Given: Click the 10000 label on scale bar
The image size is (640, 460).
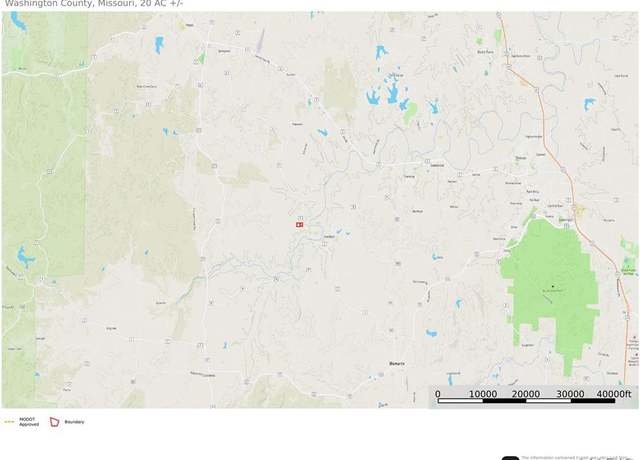Looking at the screenshot, I should click(x=482, y=394).
